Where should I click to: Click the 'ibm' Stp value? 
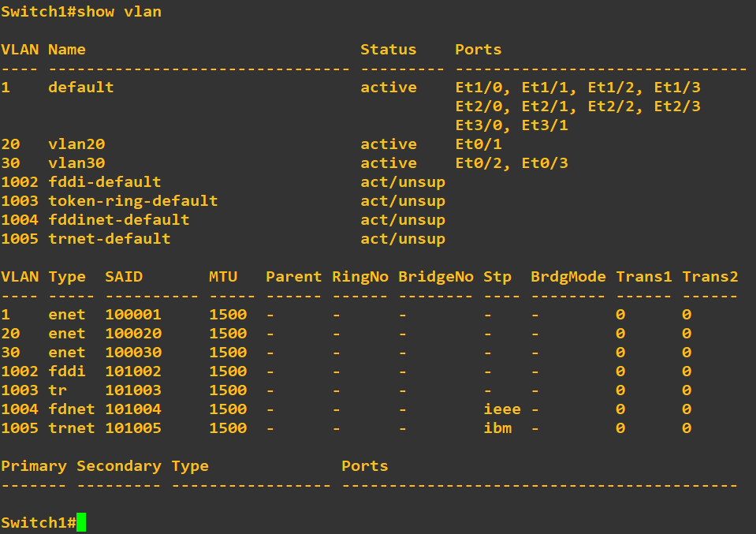pos(497,428)
